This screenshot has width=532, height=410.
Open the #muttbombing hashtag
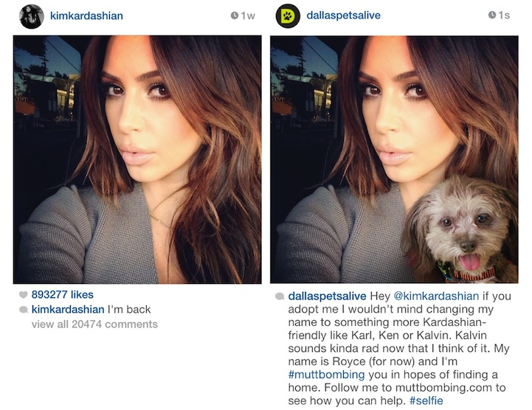[x=326, y=375]
